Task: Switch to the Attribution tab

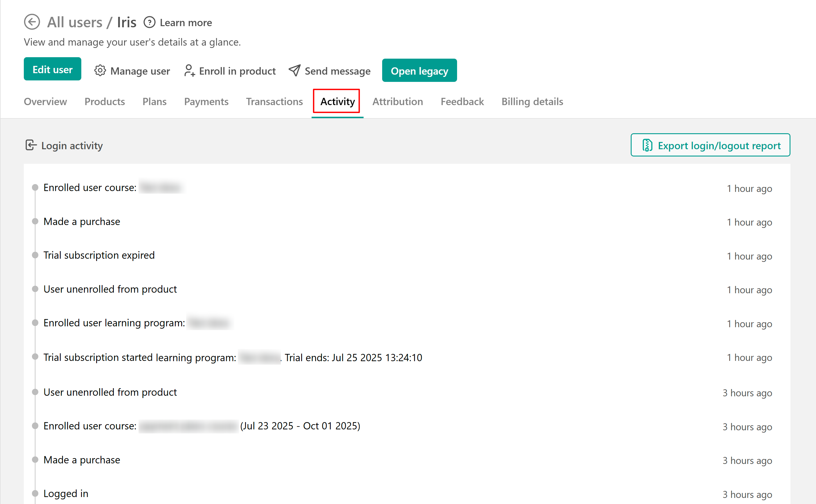Action: tap(397, 102)
